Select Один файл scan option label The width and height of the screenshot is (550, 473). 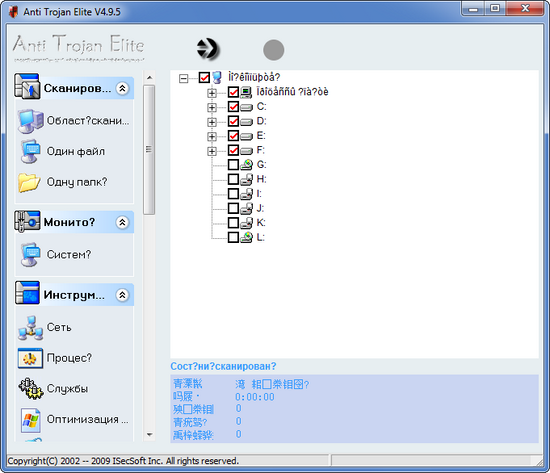[76, 152]
